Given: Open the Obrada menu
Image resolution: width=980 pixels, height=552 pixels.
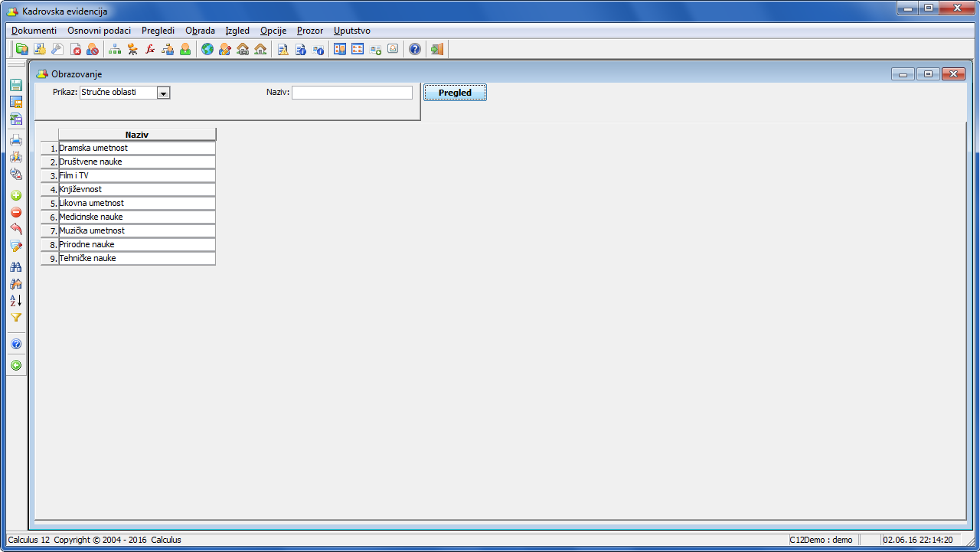Looking at the screenshot, I should click(x=201, y=31).
